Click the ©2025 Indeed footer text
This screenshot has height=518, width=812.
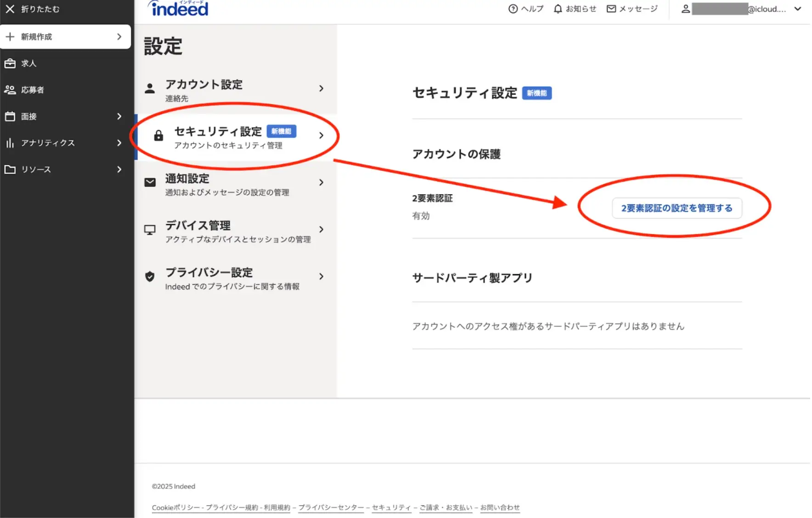point(174,486)
